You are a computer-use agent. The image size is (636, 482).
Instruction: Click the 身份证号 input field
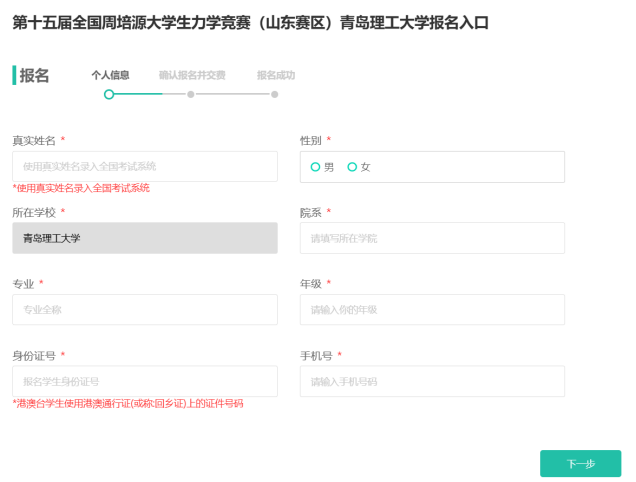pos(145,381)
